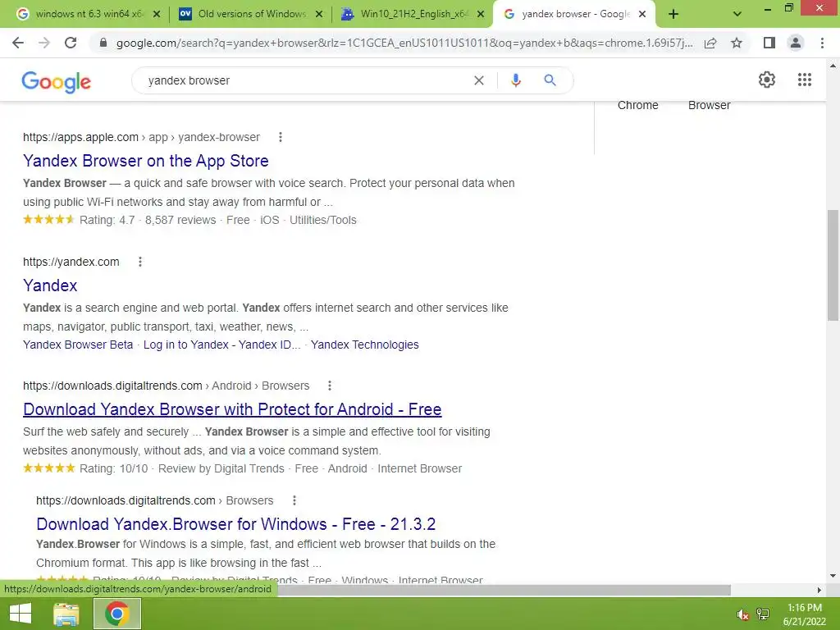The height and width of the screenshot is (630, 840).
Task: Open options for apps.apple.com result
Action: (x=281, y=137)
